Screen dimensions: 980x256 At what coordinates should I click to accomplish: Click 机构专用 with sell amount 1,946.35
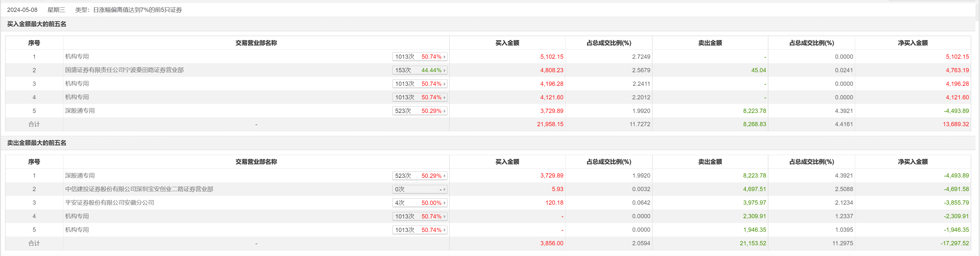point(77,230)
